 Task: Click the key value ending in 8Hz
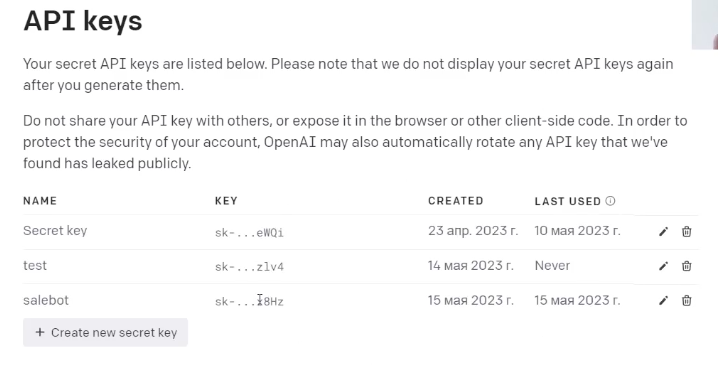pyautogui.click(x=249, y=301)
